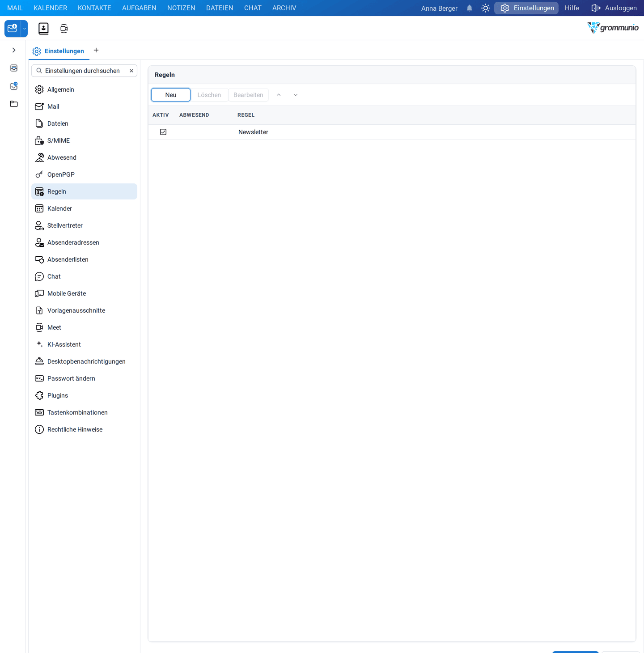Image resolution: width=644 pixels, height=653 pixels.
Task: Open the Stellvertreter settings category
Action: point(84,225)
